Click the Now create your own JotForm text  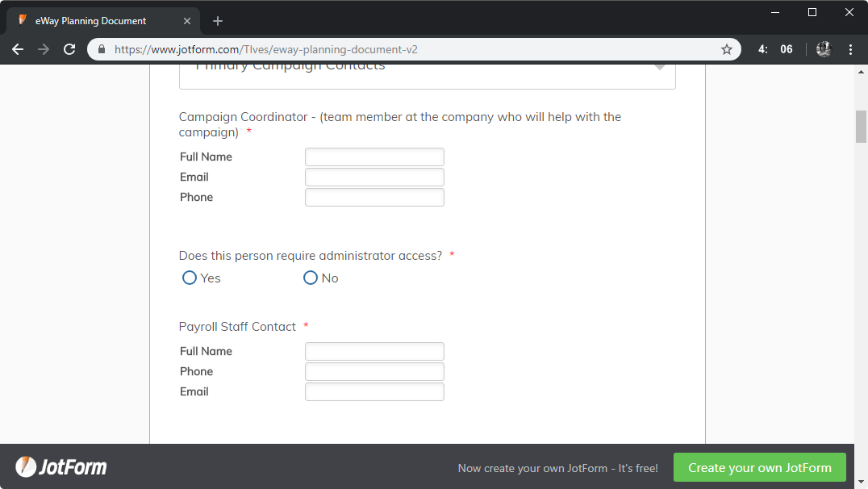tap(557, 468)
